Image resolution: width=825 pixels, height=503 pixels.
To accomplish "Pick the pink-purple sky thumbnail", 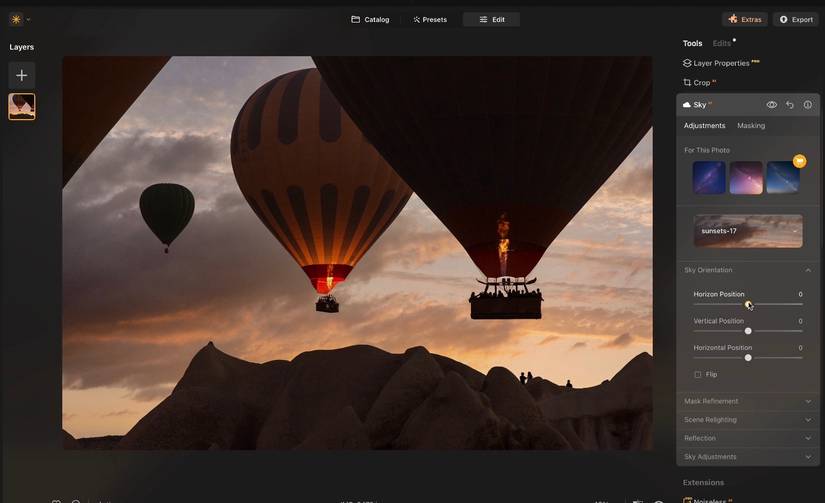I will pos(746,178).
